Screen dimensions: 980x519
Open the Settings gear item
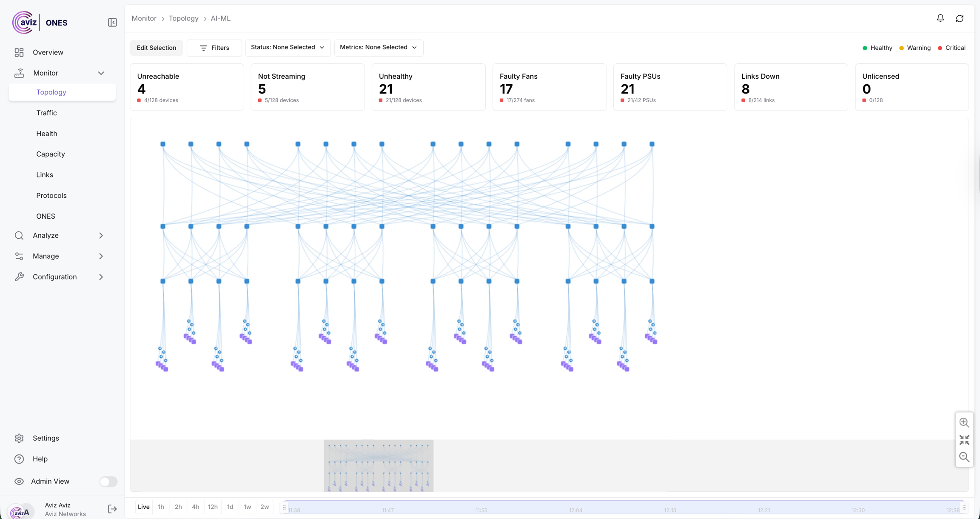pos(46,438)
